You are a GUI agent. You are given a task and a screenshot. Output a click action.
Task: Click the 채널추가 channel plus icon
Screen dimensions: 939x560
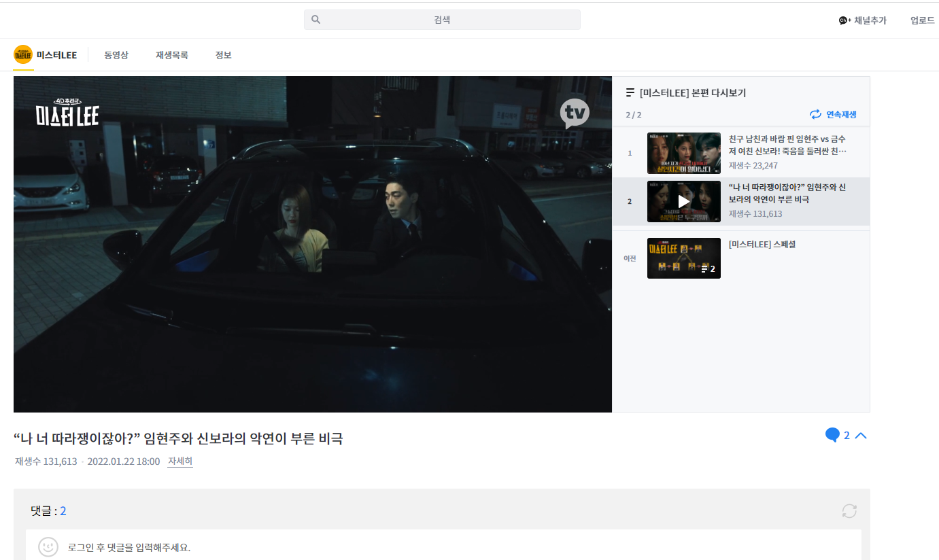(845, 20)
